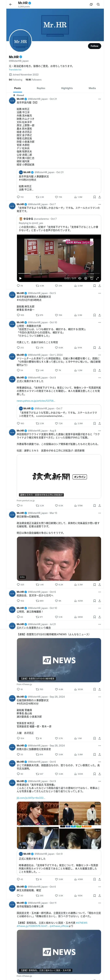
Task: Share the pinned Oct 21 post
Action: 99,197
